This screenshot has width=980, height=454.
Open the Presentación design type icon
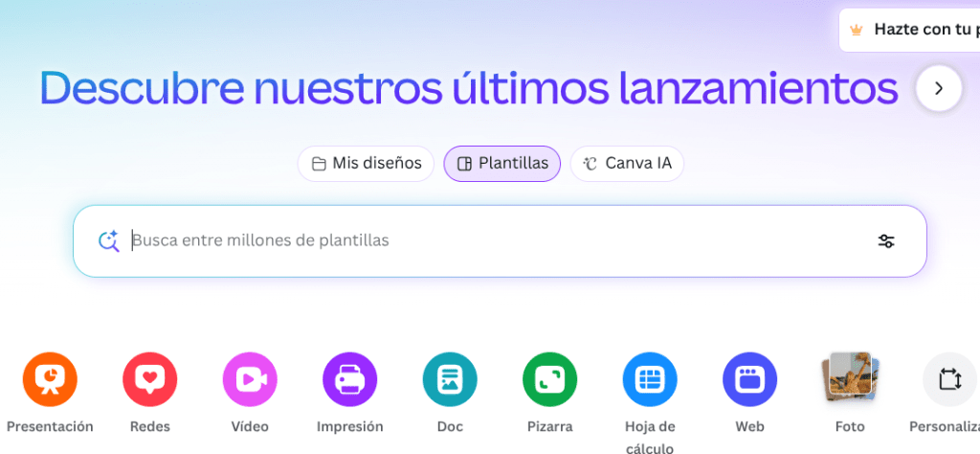coord(50,379)
